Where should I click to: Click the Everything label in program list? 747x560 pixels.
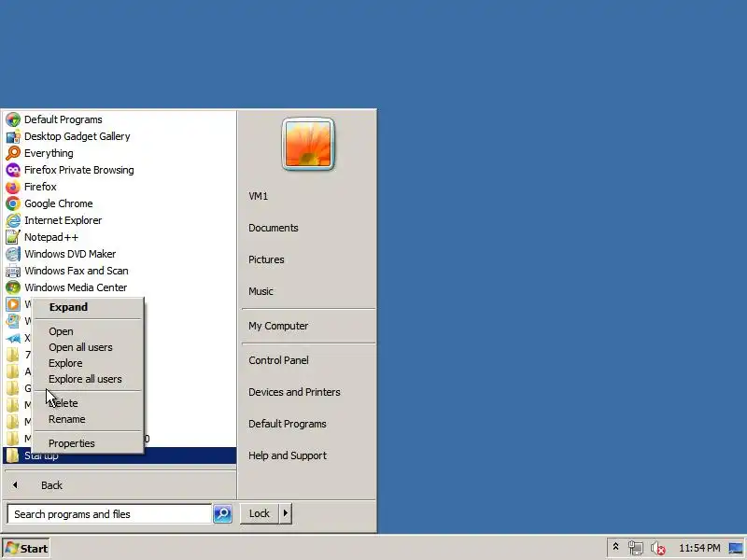coord(49,153)
